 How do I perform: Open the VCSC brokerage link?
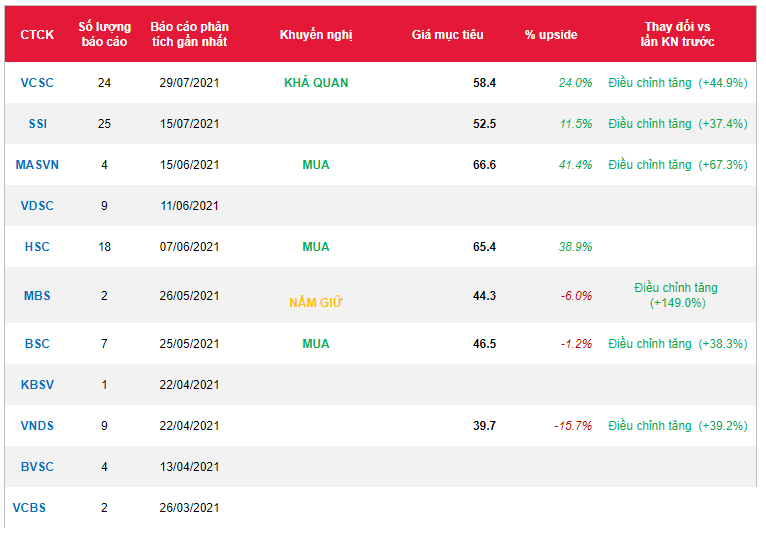coord(37,83)
